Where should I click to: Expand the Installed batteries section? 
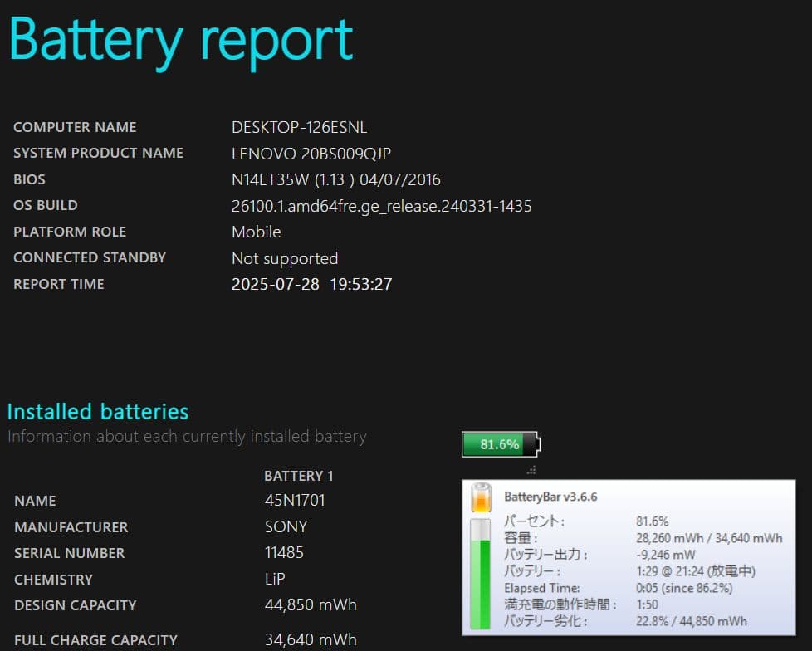coord(97,411)
